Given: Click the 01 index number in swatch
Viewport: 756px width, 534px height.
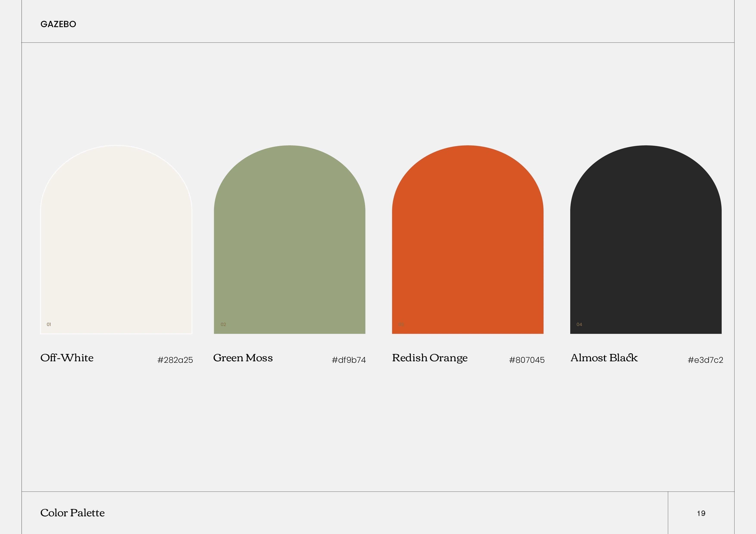Looking at the screenshot, I should [x=49, y=324].
